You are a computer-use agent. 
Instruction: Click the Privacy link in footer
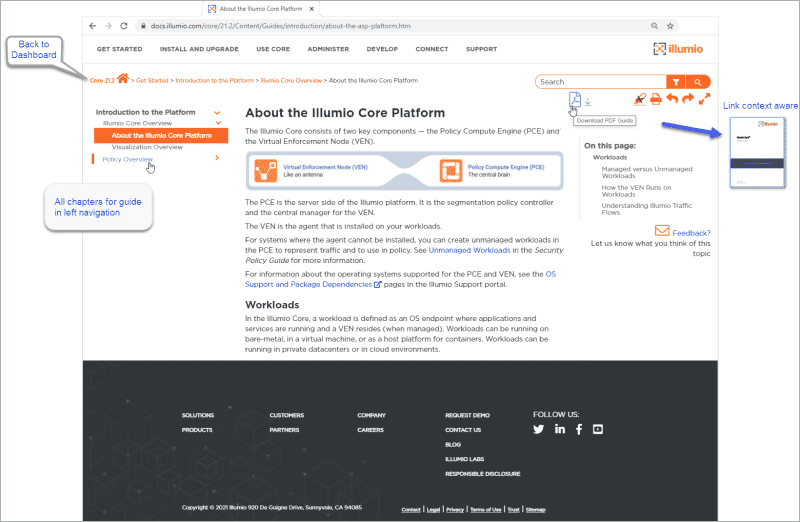pyautogui.click(x=455, y=510)
